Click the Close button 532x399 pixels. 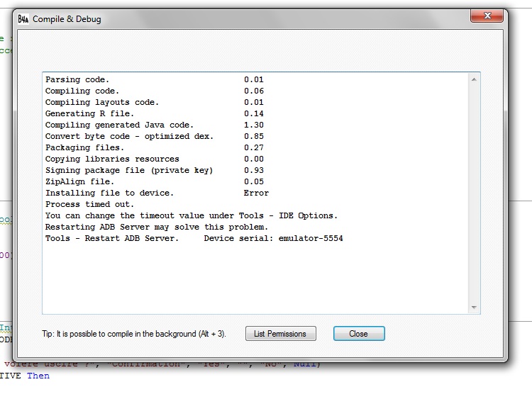coord(359,334)
